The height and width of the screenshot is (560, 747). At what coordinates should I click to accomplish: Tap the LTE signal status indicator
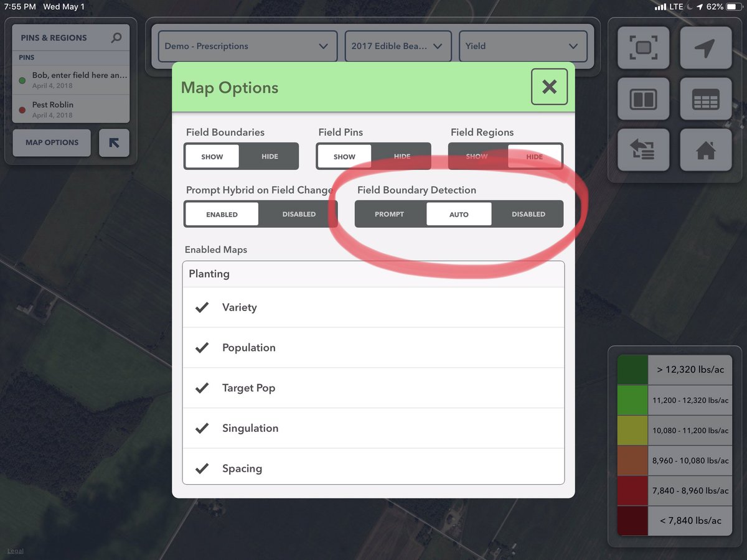tap(670, 7)
